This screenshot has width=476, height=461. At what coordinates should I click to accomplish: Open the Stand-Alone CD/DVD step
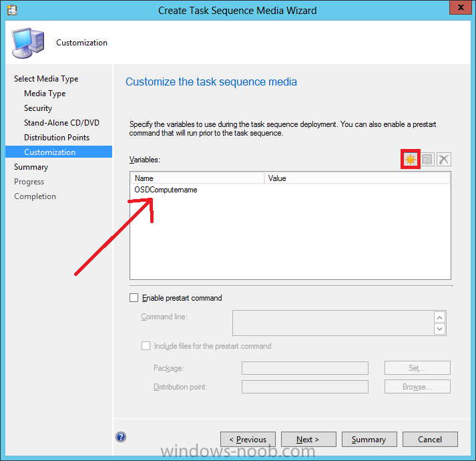(61, 123)
